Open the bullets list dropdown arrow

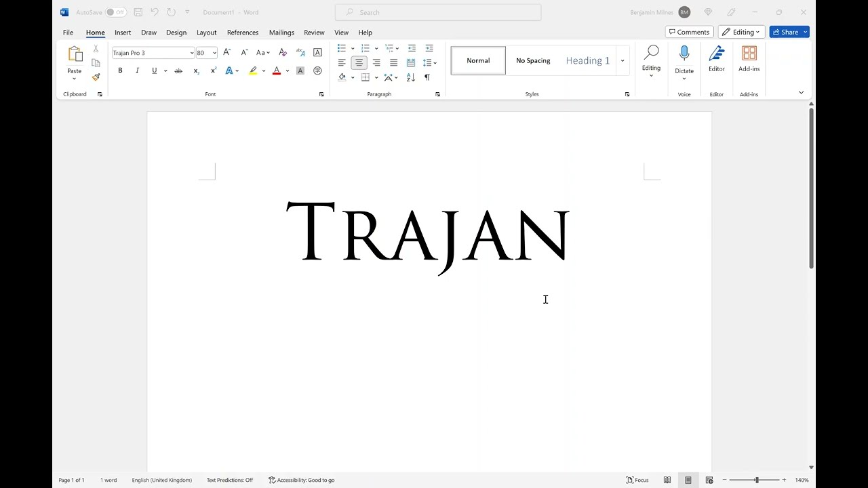click(353, 48)
